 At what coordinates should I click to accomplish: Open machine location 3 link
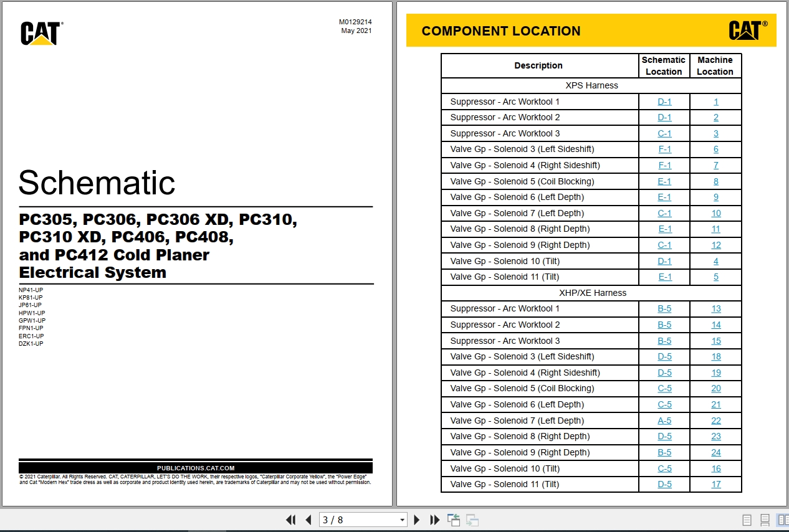point(716,133)
